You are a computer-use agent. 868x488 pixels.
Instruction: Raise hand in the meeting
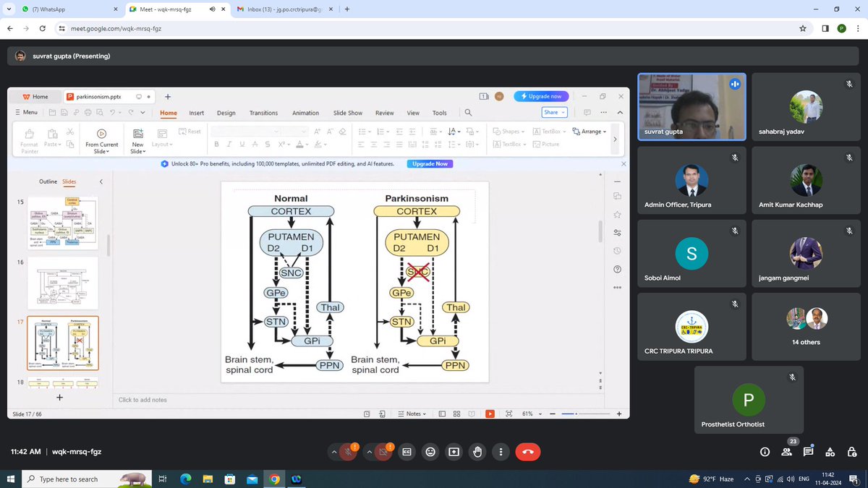coord(477,452)
